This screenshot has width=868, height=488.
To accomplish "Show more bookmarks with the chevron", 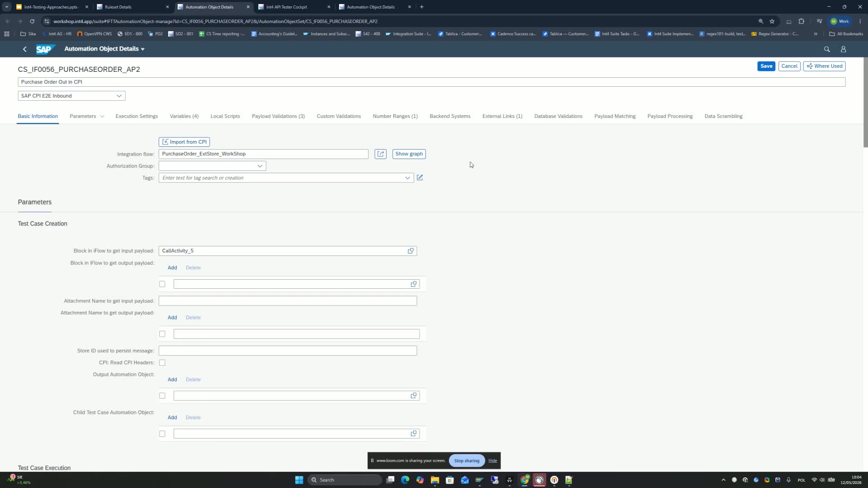I will tap(816, 34).
